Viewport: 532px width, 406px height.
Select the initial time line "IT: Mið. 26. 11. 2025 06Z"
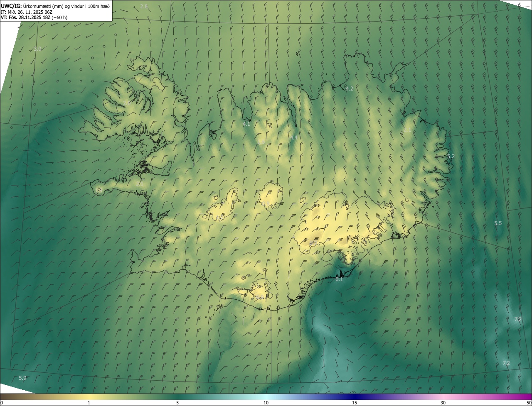(x=27, y=12)
